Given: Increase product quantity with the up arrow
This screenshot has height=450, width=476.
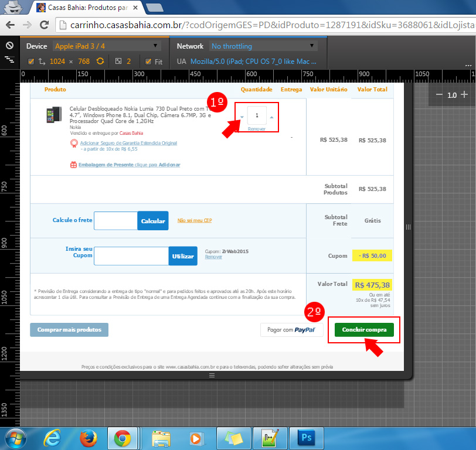Looking at the screenshot, I should [271, 117].
